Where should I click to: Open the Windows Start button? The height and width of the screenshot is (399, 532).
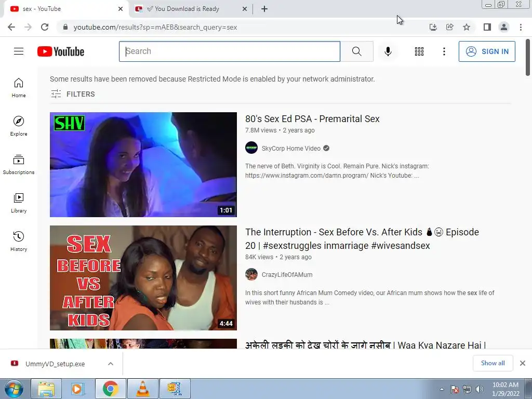[x=14, y=389]
